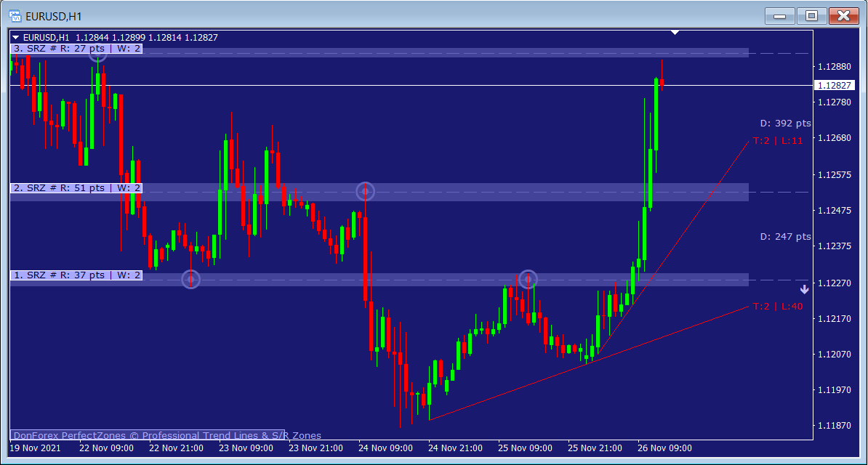Maximize the EURUSD,H1 chart window
The image size is (868, 465).
coord(811,15)
